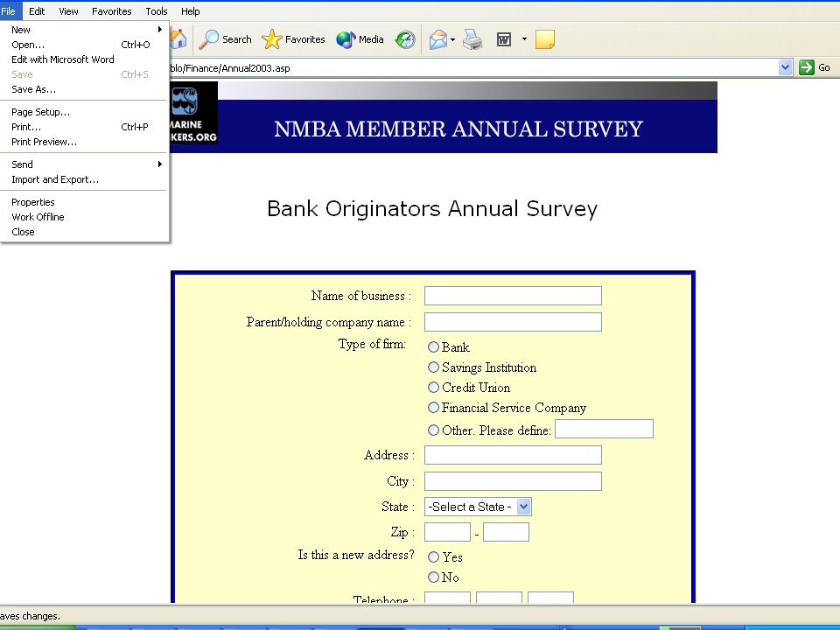Click the Name of business field

[513, 296]
